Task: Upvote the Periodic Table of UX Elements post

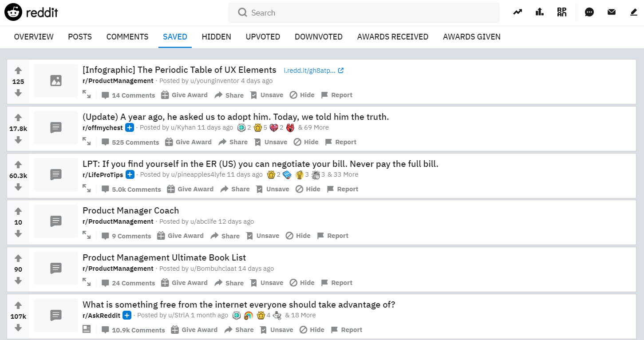Action: pos(18,70)
